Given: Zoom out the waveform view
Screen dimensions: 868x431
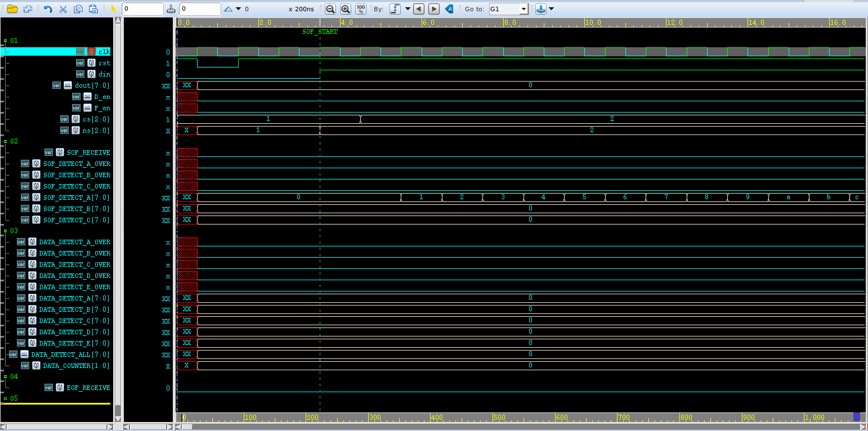Looking at the screenshot, I should coord(330,9).
